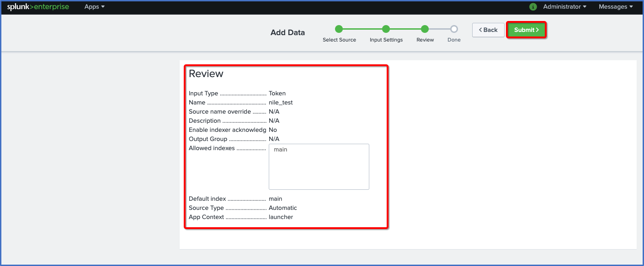The image size is (644, 266).
Task: Click empty area of Allowed indexes box
Action: point(319,173)
